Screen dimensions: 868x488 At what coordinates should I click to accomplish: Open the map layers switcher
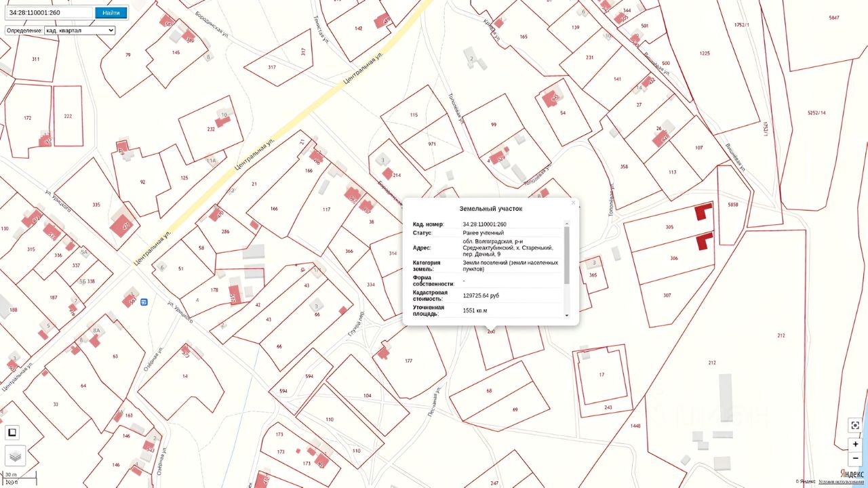coord(15,456)
